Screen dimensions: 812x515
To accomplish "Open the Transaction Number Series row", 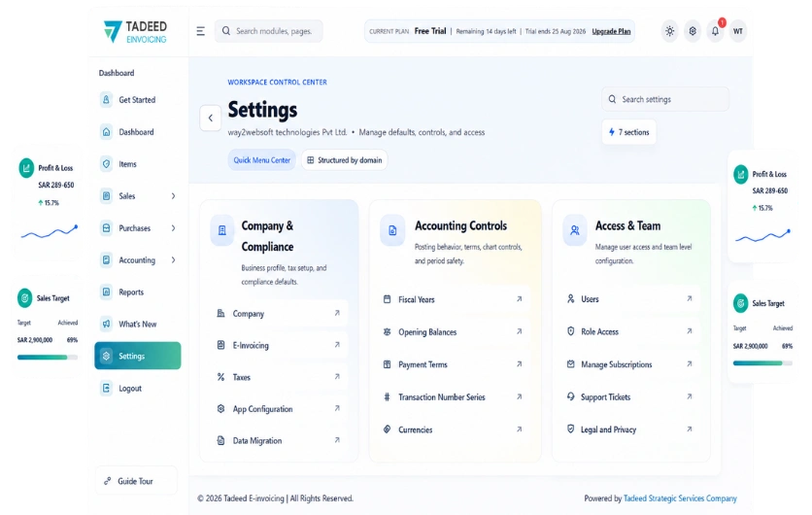I will tap(455, 397).
